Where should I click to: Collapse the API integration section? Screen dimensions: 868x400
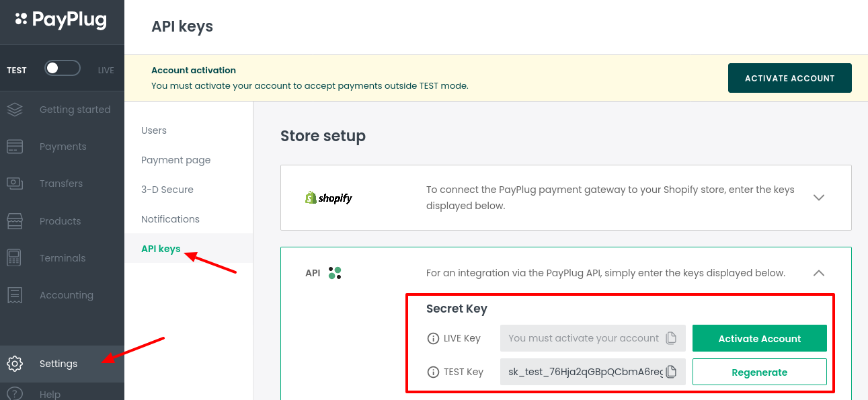818,273
